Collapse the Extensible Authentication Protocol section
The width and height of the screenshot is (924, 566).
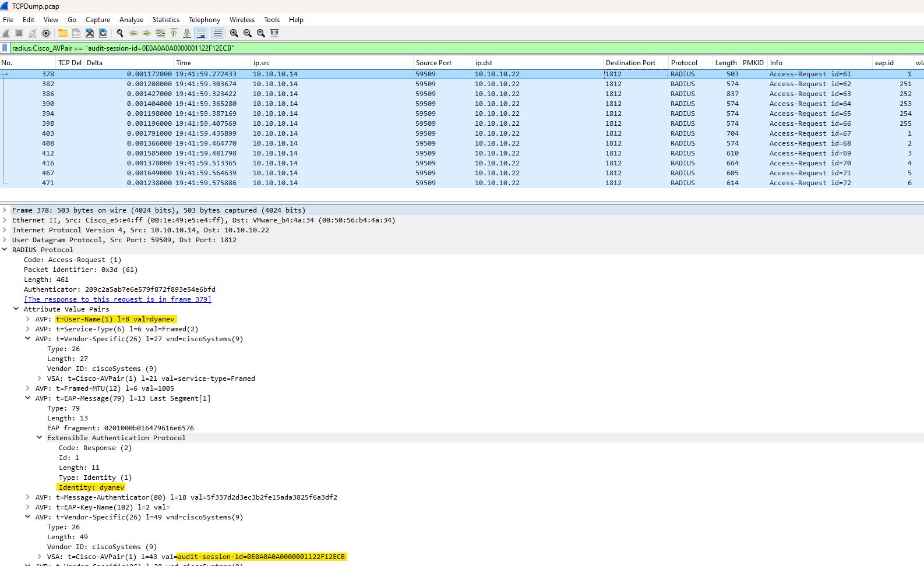pos(39,438)
